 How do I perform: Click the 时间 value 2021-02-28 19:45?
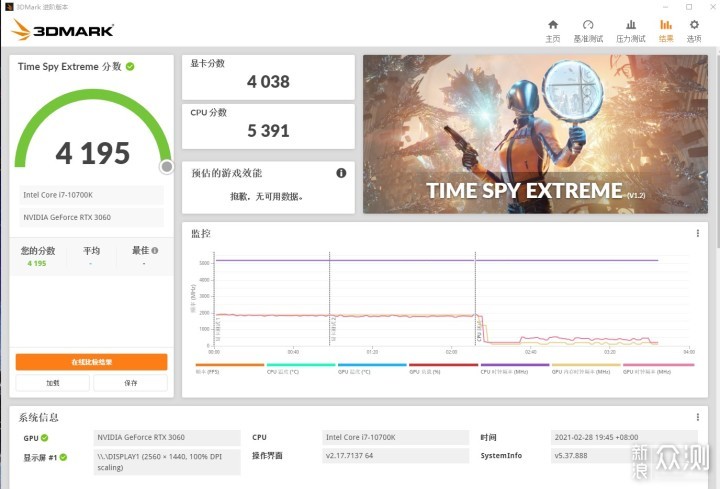(624, 438)
